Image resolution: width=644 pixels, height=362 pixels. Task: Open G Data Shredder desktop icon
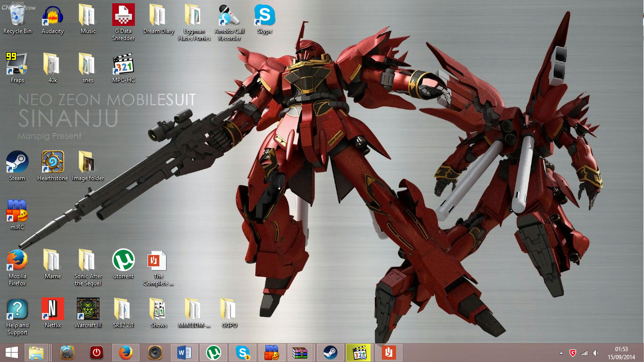tap(124, 23)
